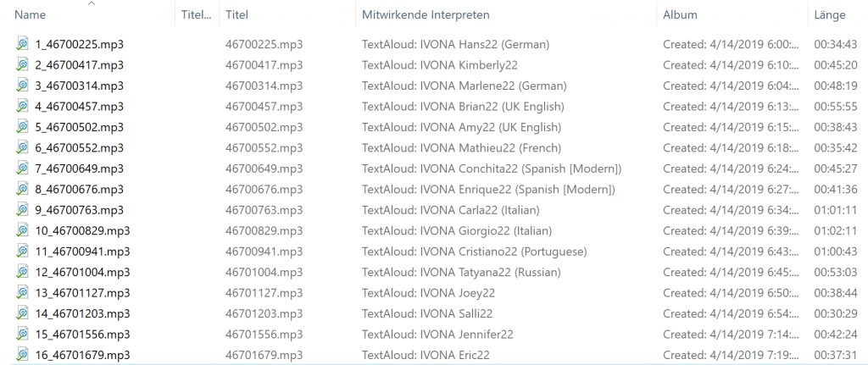
Task: Sort by the Titel column header
Action: click(x=237, y=15)
